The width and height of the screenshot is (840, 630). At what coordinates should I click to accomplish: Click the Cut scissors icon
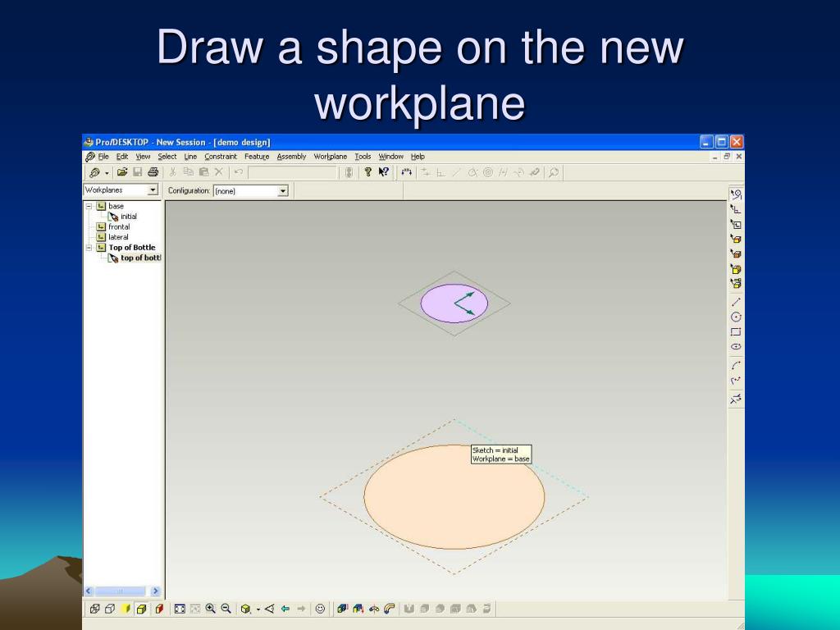(x=172, y=172)
